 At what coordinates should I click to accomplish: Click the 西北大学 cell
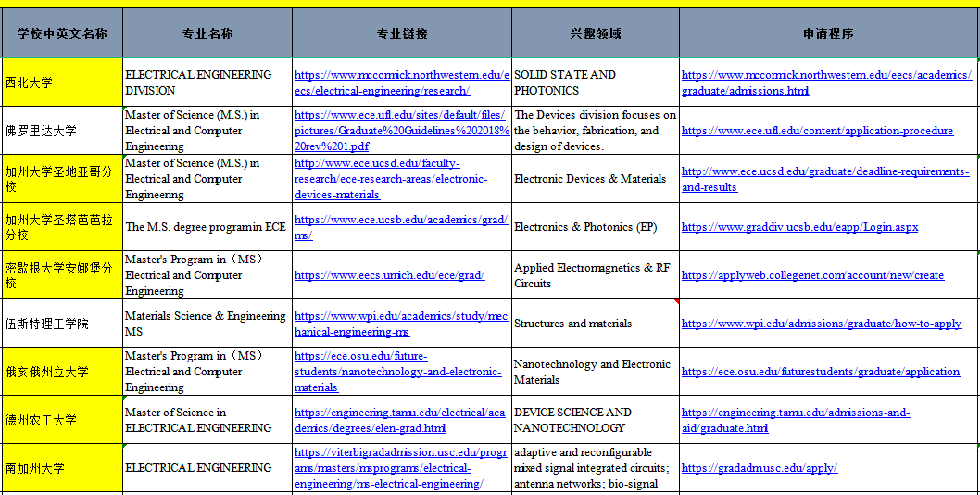[x=62, y=82]
